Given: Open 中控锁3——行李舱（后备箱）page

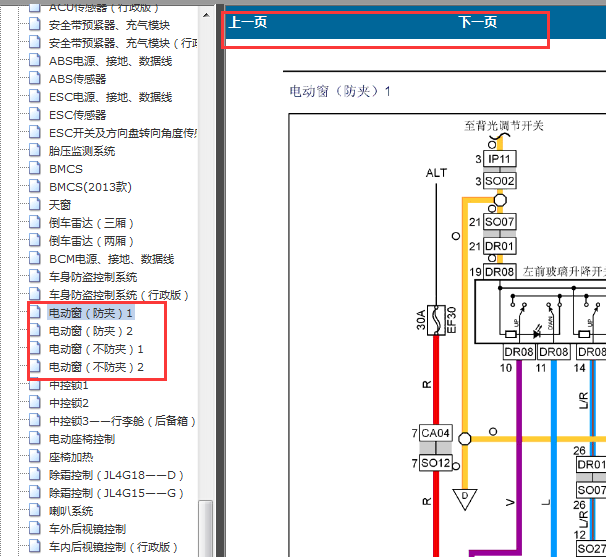Looking at the screenshot, I should [122, 421].
